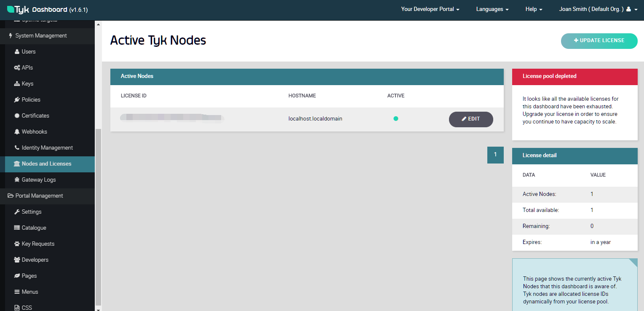Click the License ID column header

click(134, 96)
